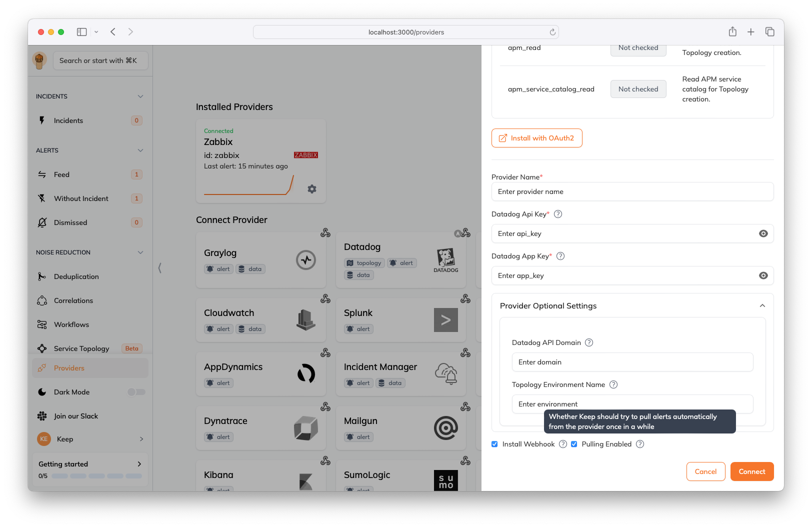
Task: Click the Enter domain input field
Action: point(632,362)
